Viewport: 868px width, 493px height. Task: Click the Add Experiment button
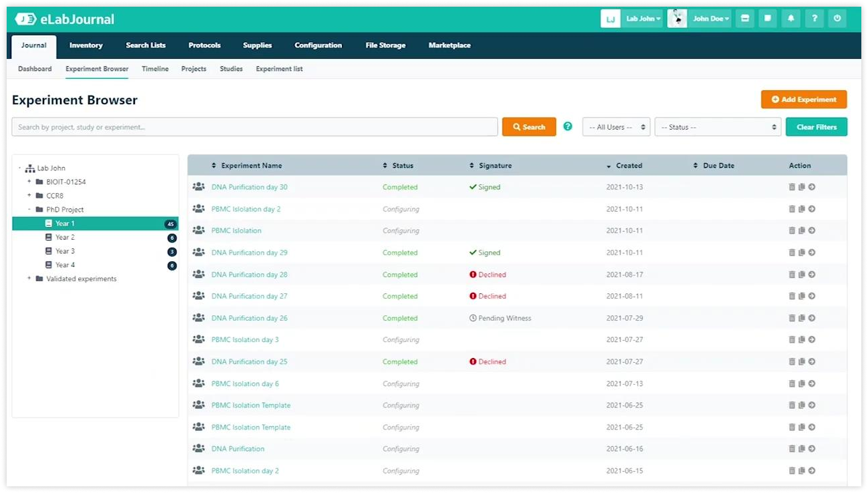[x=804, y=100]
